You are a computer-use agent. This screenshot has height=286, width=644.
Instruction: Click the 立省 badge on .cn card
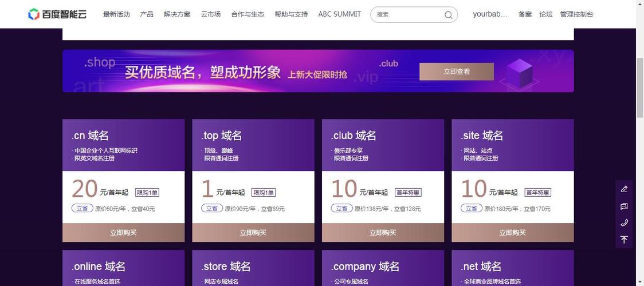82,209
